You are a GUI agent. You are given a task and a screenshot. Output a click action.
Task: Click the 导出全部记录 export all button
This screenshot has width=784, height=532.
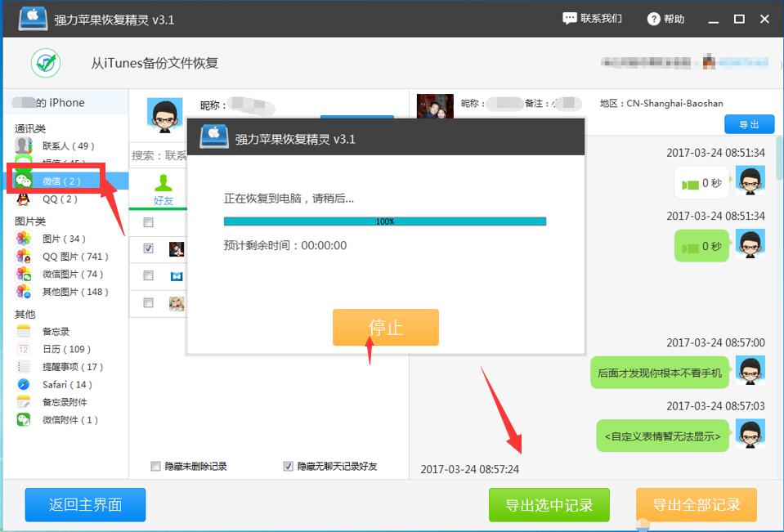tap(696, 505)
